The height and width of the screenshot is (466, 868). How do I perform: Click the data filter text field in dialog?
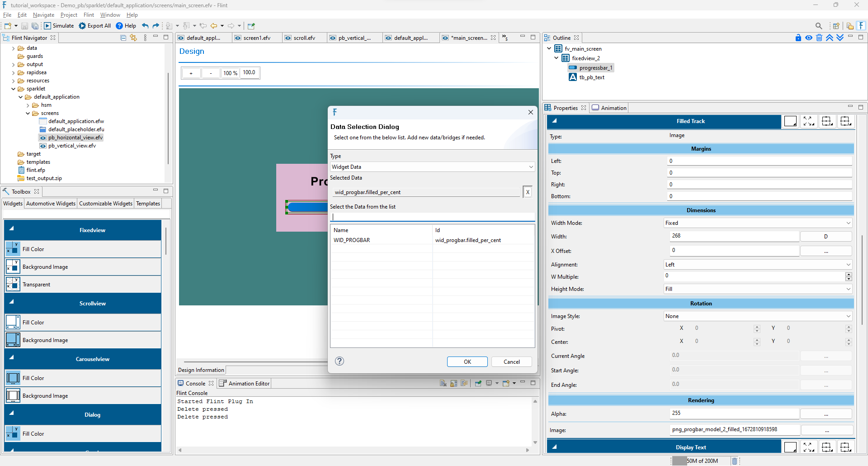click(x=433, y=217)
